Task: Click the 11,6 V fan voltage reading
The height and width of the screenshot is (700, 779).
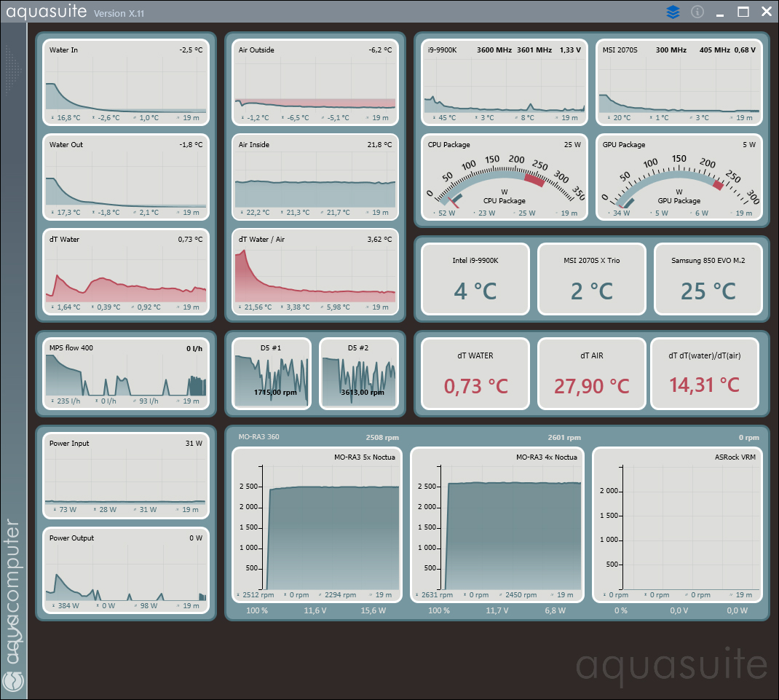Action: 315,610
